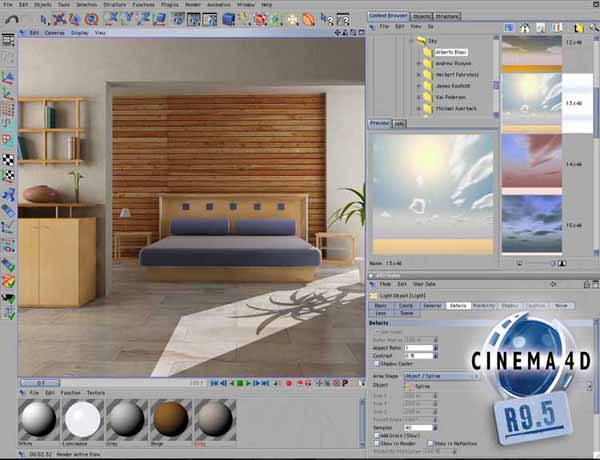Switch to the Info tab beside Preview

pyautogui.click(x=399, y=124)
